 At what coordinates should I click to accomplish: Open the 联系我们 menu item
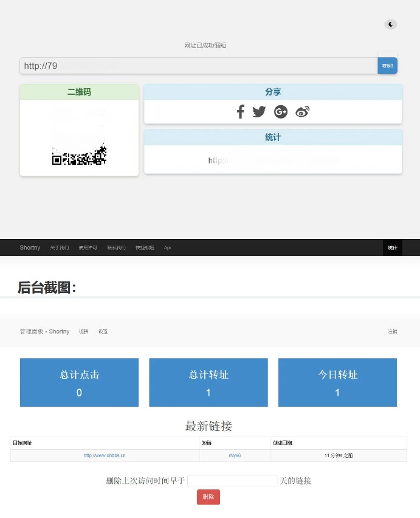(x=116, y=247)
